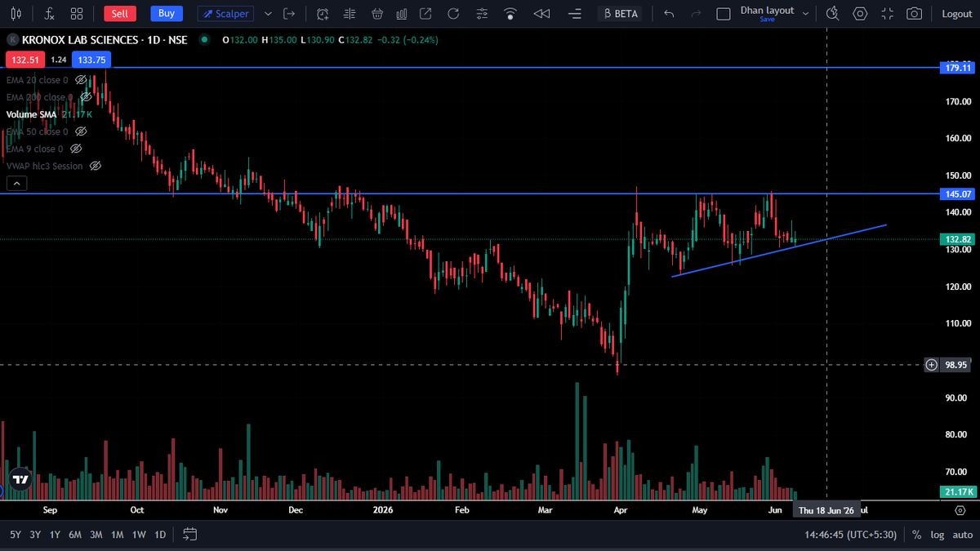The width and height of the screenshot is (980, 551).
Task: Toggle the BETA mode button
Action: click(620, 14)
